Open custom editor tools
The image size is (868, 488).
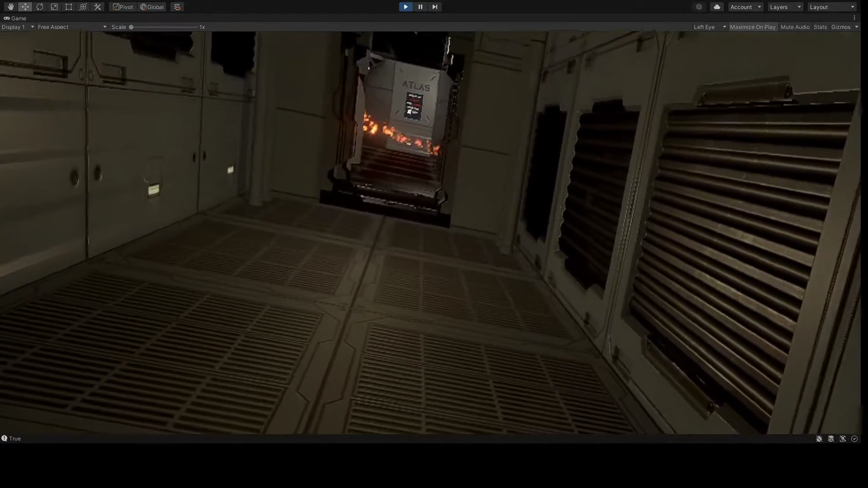98,7
